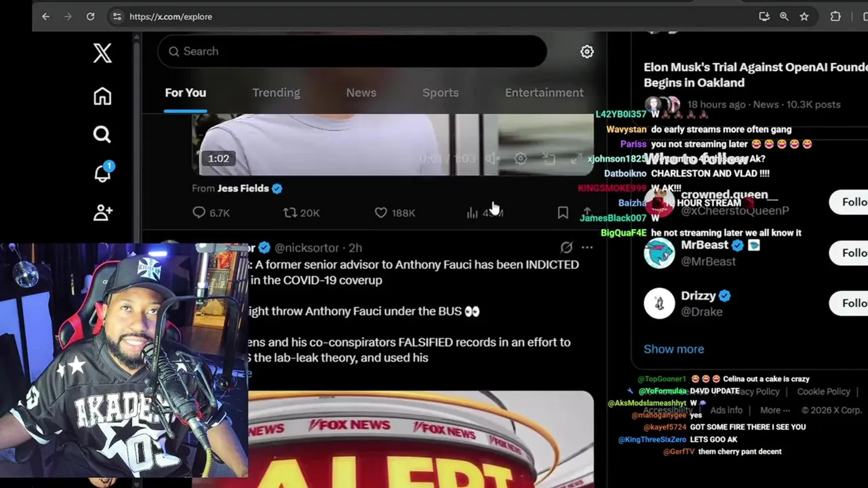
Task: Open the Drizzy profile avatar
Action: click(x=659, y=303)
